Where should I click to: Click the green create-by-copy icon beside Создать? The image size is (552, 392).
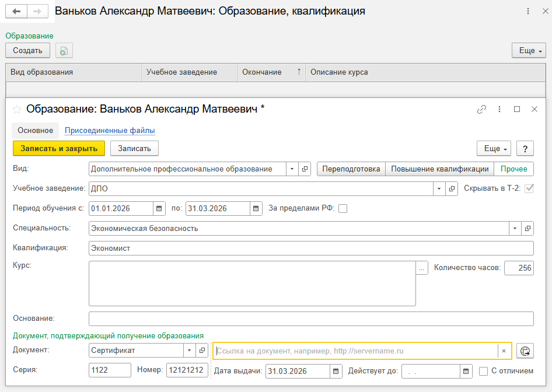64,51
